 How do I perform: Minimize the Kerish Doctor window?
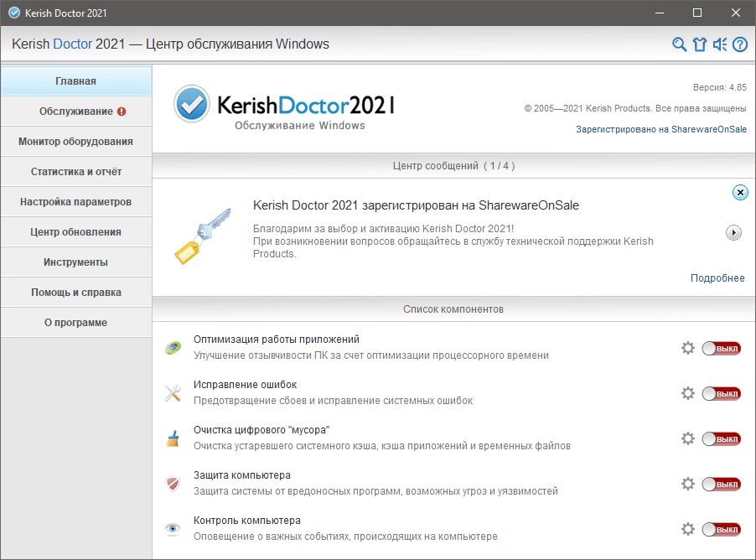660,13
